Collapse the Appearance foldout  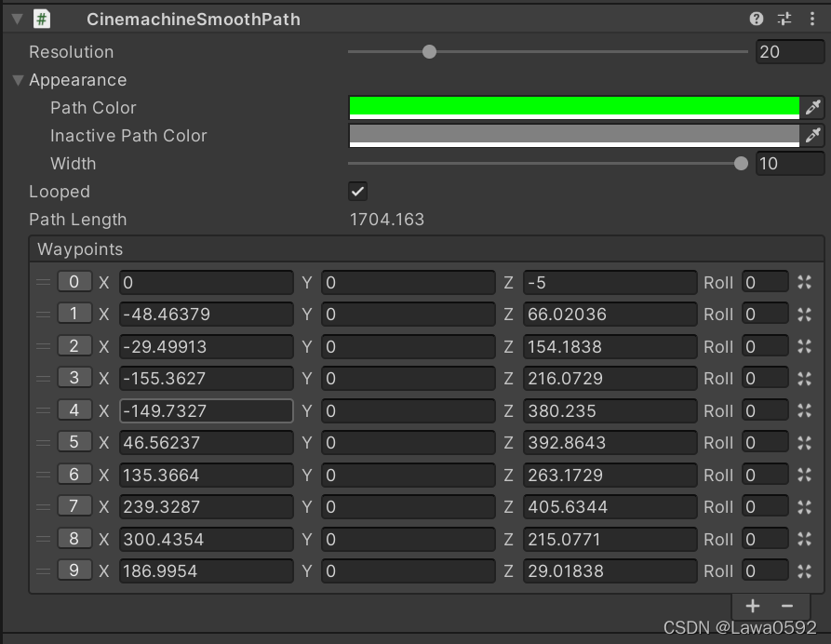click(18, 80)
